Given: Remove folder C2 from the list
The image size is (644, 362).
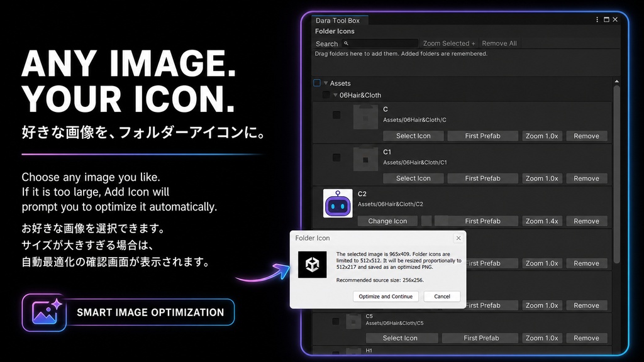Looking at the screenshot, I should click(586, 221).
